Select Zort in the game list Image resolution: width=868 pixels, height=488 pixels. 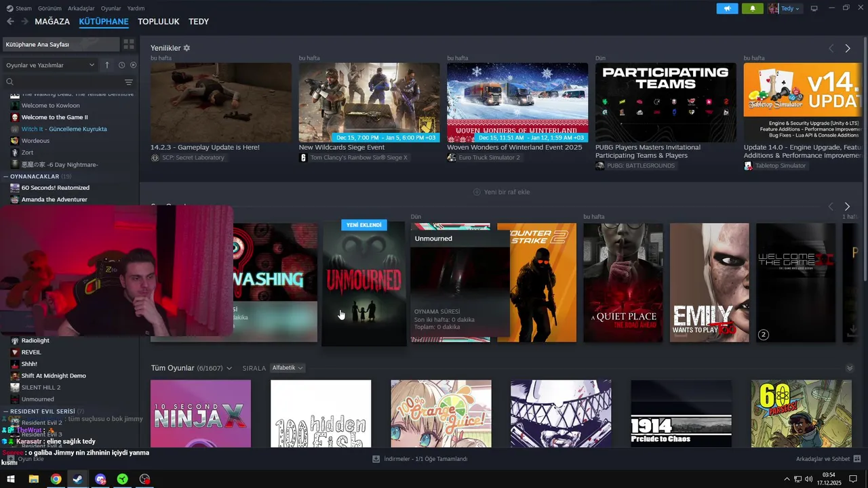coord(27,152)
